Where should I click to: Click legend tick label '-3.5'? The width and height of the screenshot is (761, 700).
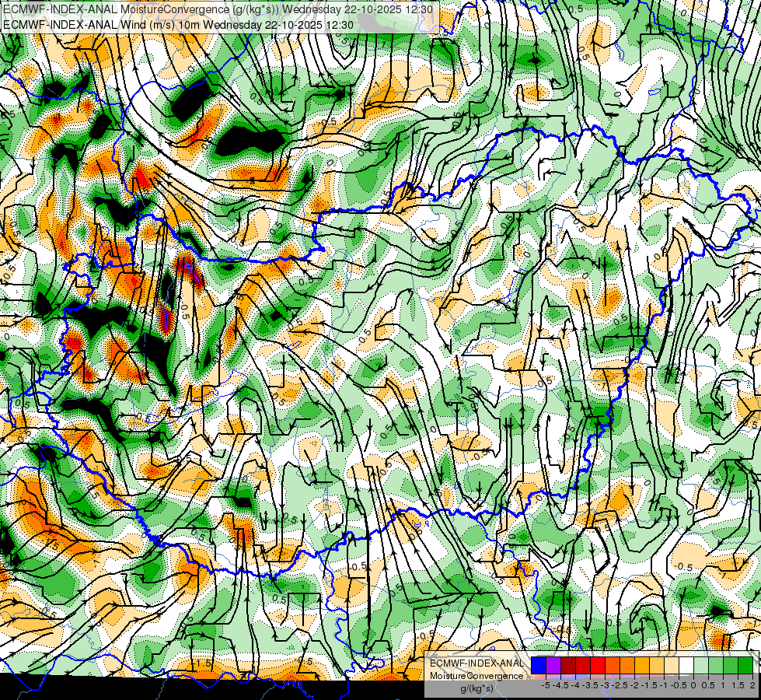(x=591, y=685)
